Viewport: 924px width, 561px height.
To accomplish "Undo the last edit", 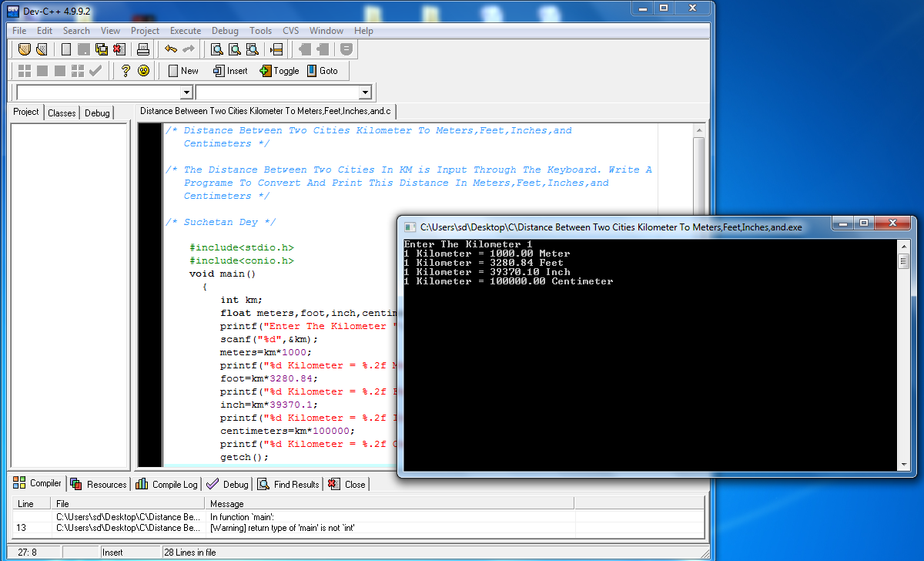I will pyautogui.click(x=171, y=49).
